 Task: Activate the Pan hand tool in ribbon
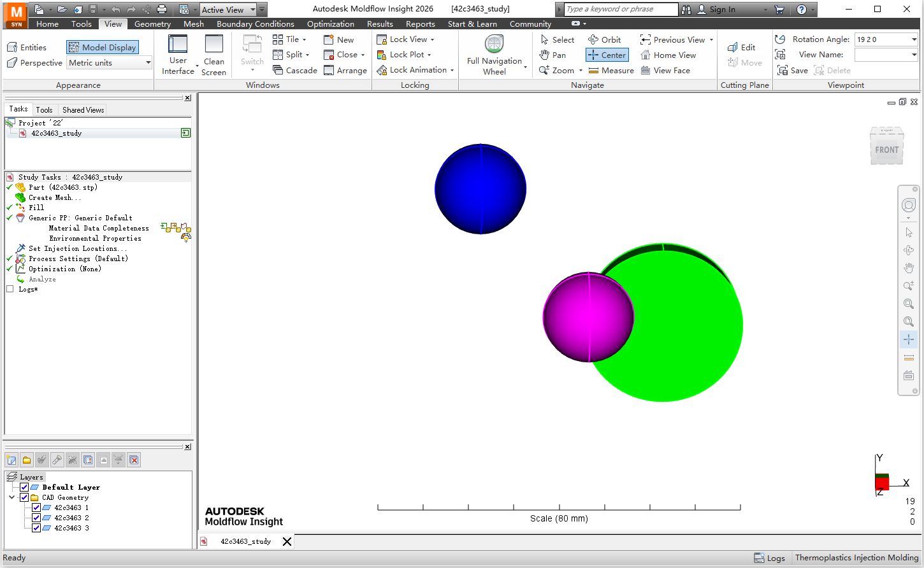pyautogui.click(x=552, y=55)
